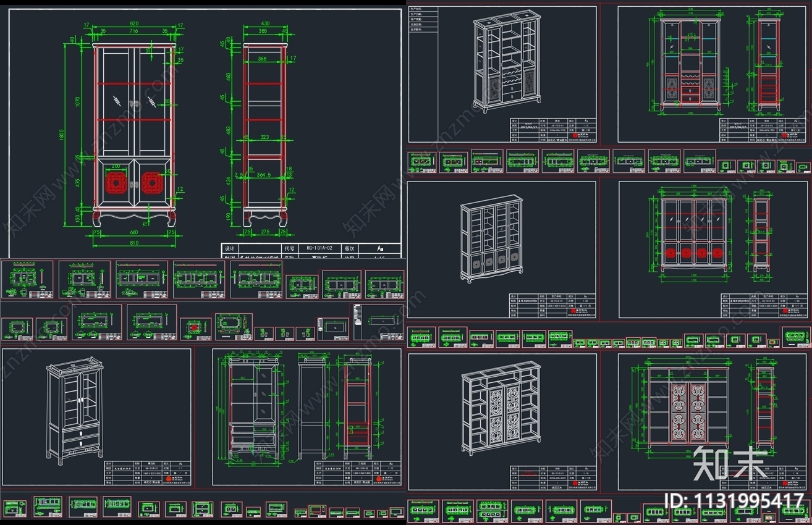Select the 385 side view dimension

[263, 30]
